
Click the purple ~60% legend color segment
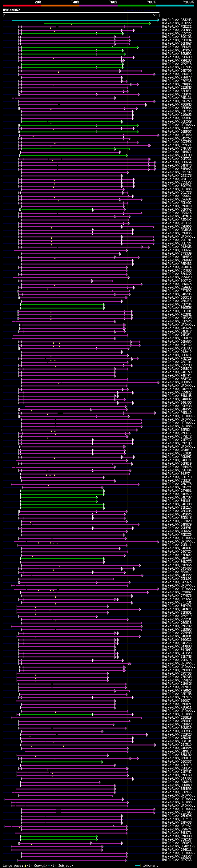coord(99,6)
